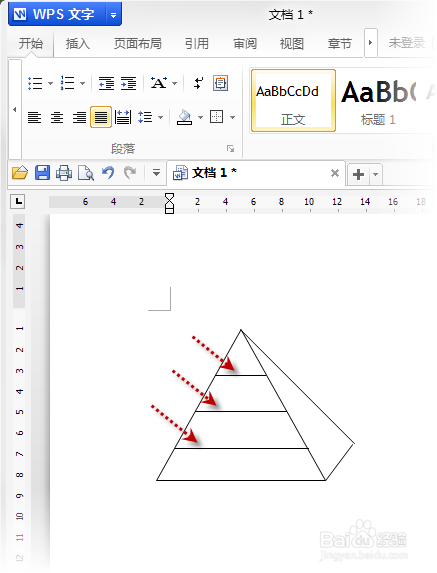Expand numbered list style dropdown

pyautogui.click(x=83, y=83)
